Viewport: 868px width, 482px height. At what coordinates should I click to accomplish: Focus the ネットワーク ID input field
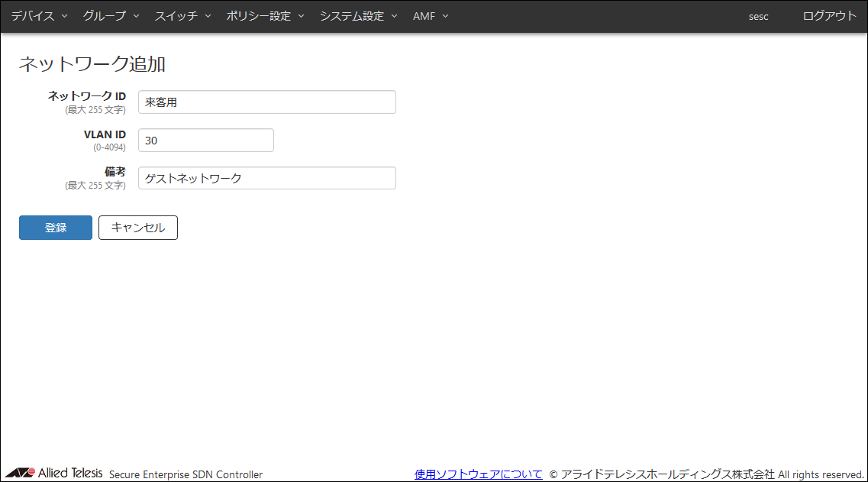pos(267,102)
